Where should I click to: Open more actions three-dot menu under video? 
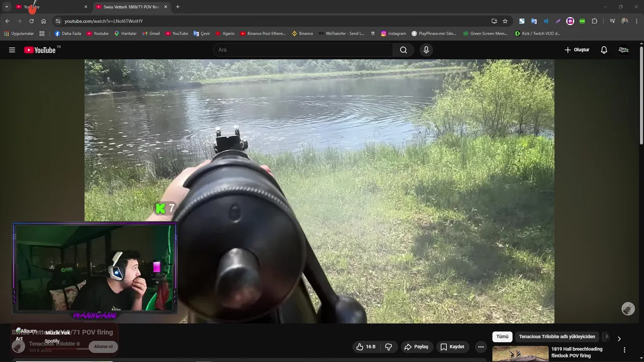(x=481, y=347)
